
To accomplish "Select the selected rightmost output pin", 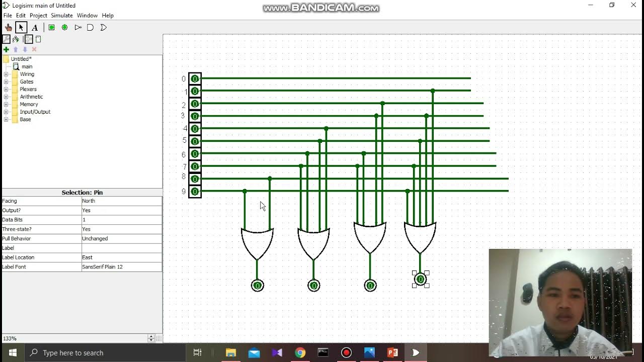I will coord(420,279).
